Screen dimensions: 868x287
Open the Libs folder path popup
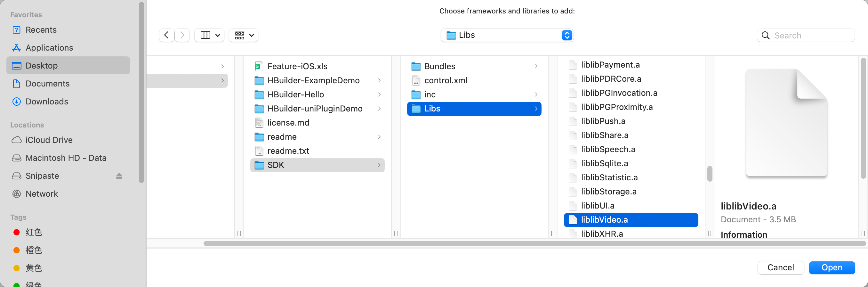[507, 35]
